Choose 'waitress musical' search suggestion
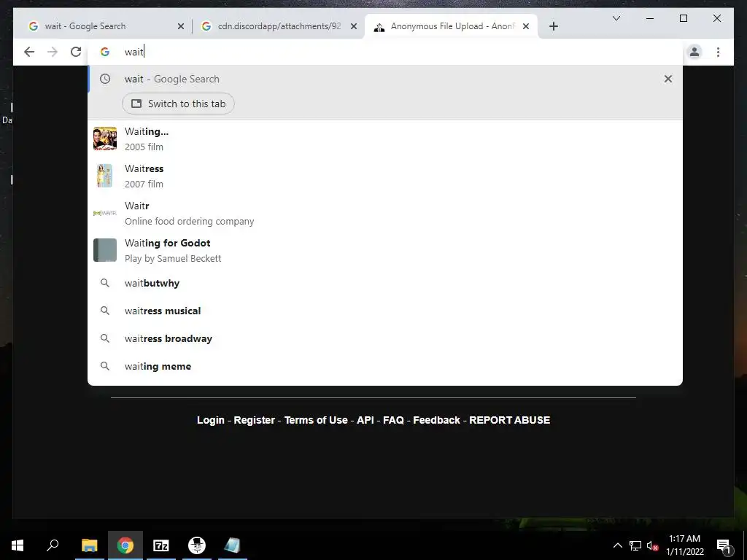747x560 pixels. click(x=385, y=311)
